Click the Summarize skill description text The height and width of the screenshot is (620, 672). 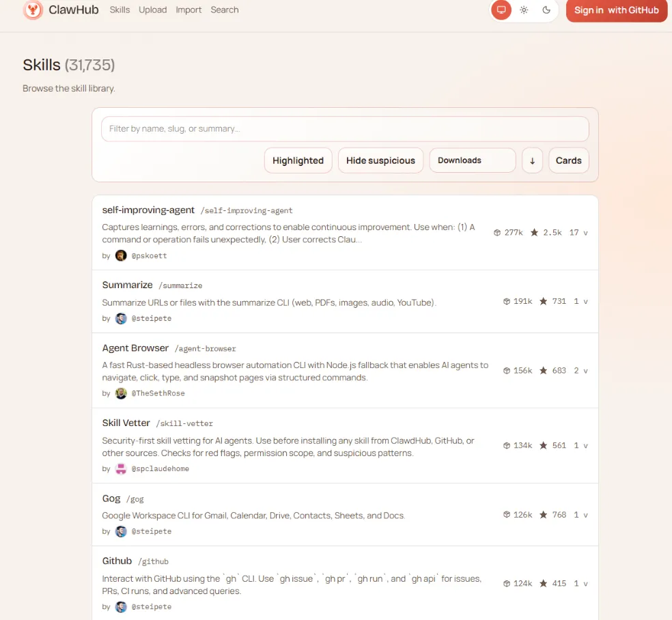269,303
